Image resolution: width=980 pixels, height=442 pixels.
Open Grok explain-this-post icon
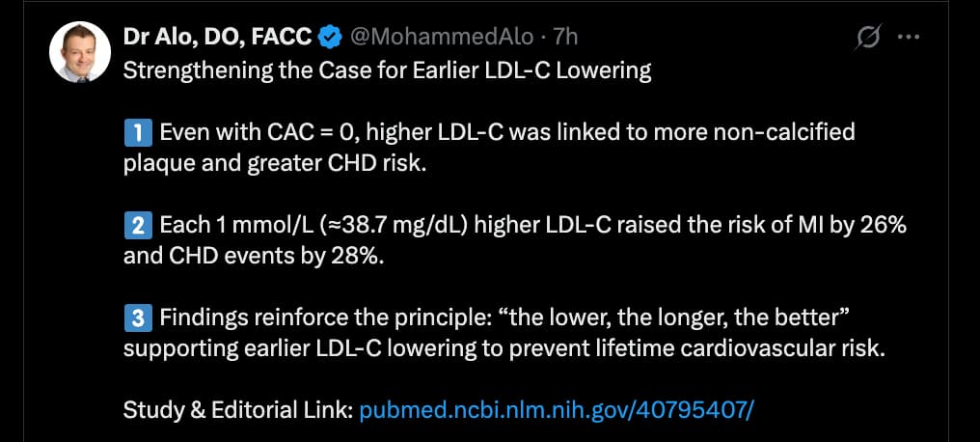pos(867,38)
